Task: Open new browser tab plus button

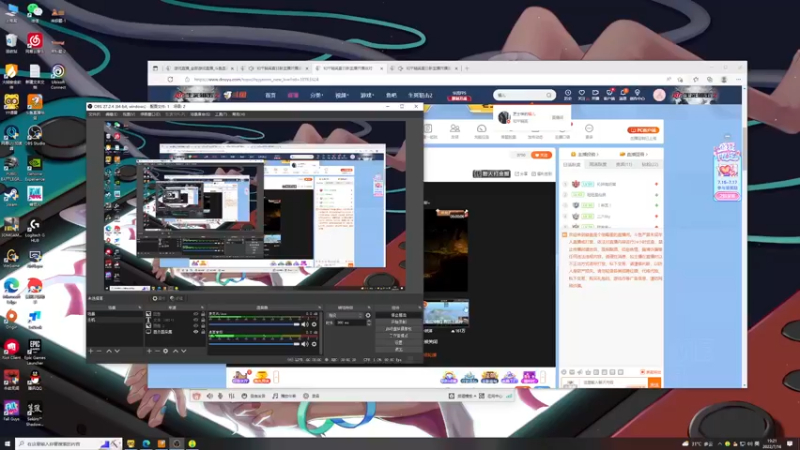Action: tap(466, 68)
